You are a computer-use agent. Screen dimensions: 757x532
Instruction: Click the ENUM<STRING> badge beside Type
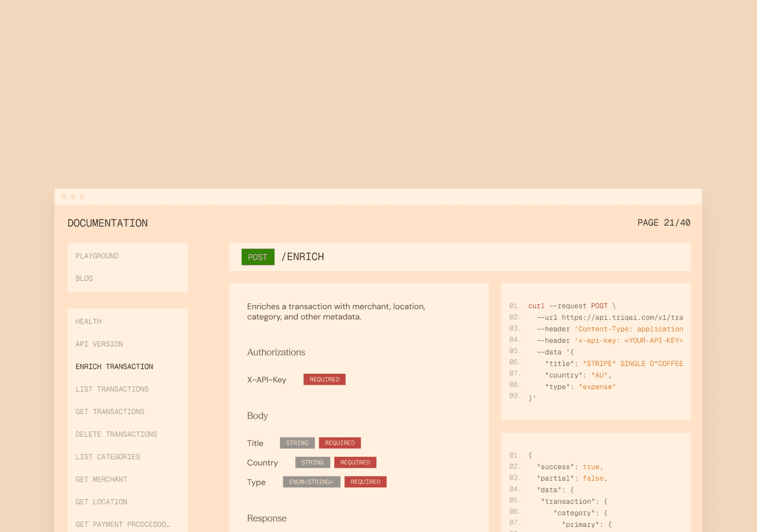(312, 482)
